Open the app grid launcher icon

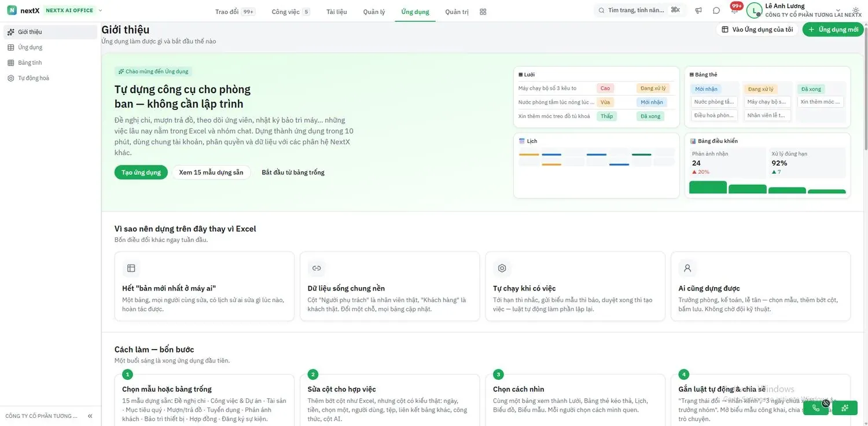(x=483, y=12)
